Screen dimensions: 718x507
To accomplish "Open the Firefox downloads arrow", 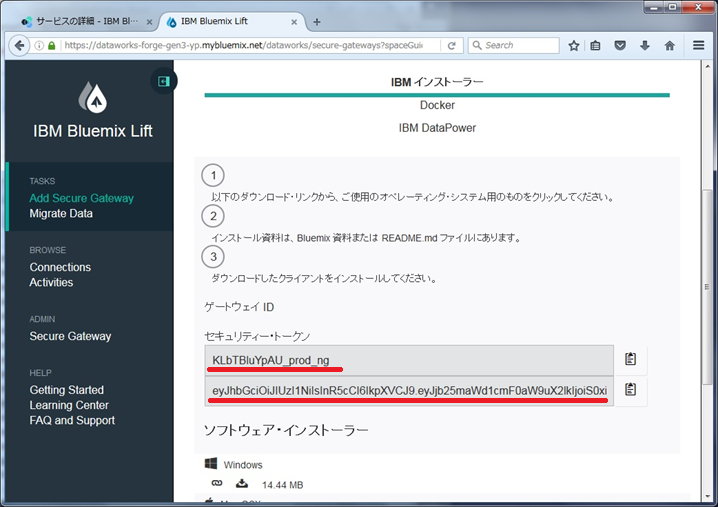I will tap(645, 45).
